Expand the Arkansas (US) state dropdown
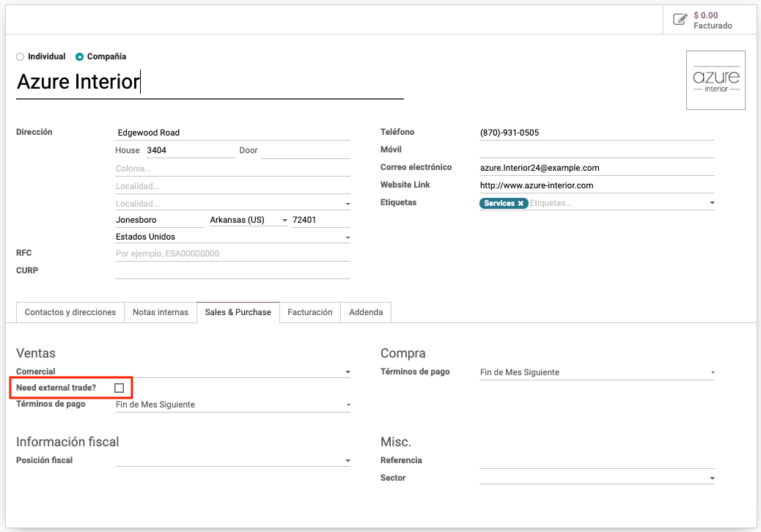Viewport: 761px width, 532px height. [x=284, y=220]
